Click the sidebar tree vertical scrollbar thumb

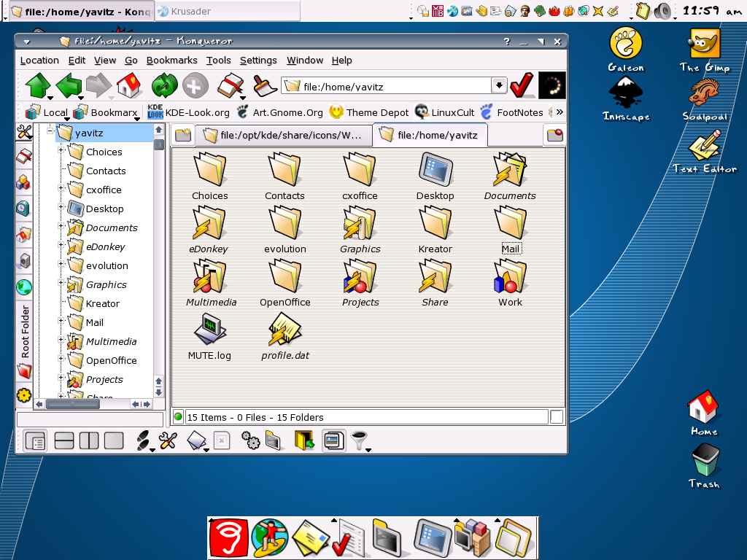coord(159,145)
